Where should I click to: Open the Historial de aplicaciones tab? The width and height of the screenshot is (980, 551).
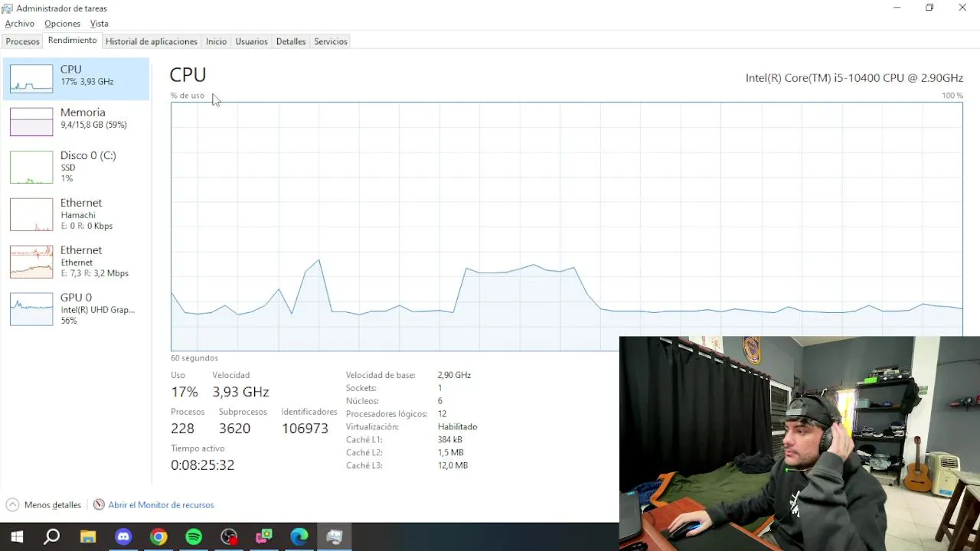(151, 41)
